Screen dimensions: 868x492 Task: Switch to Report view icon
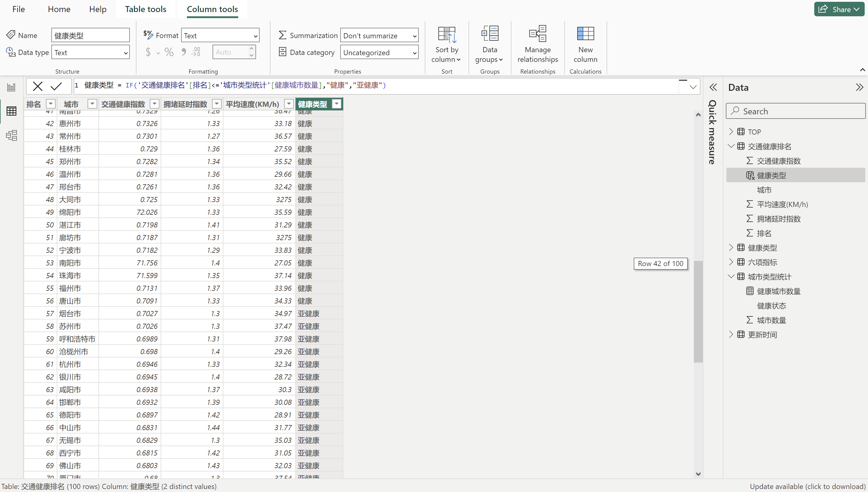pos(11,87)
